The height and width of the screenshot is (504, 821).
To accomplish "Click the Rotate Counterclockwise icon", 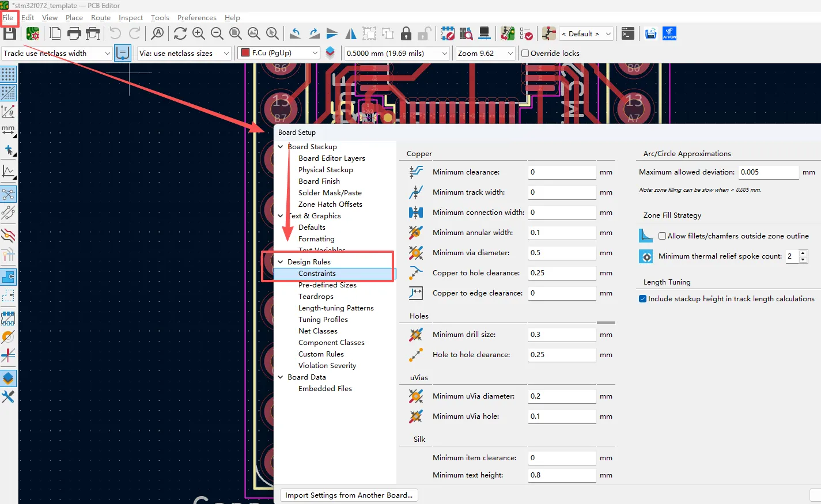I will pos(295,33).
